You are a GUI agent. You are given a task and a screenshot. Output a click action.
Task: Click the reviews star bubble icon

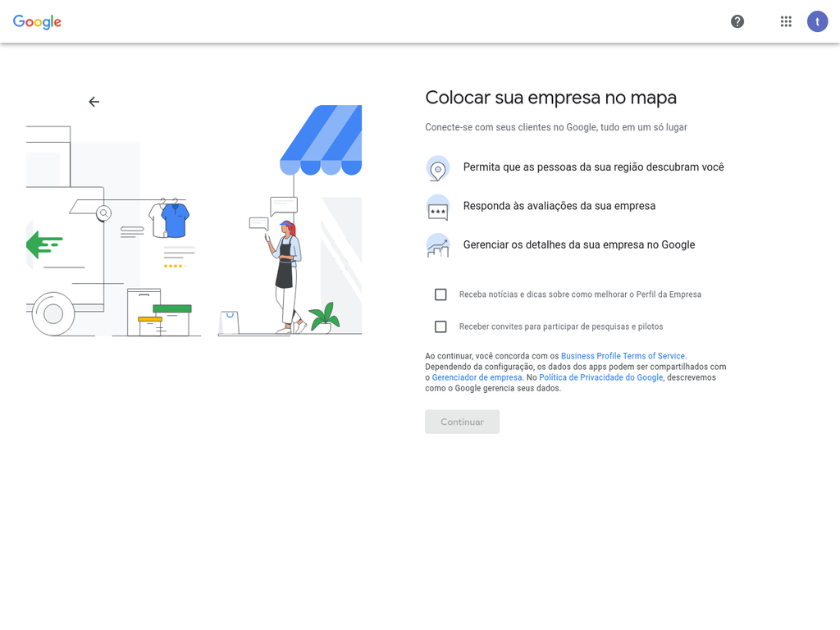point(438,208)
